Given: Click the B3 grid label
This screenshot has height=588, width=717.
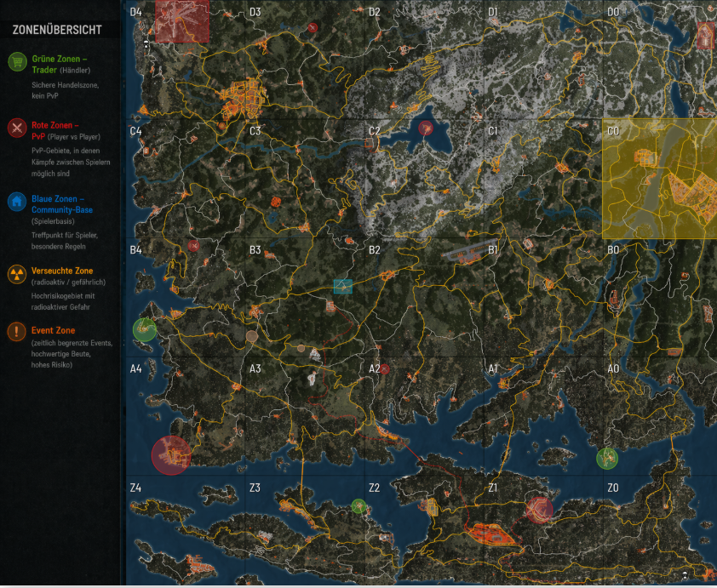Looking at the screenshot, I should (255, 250).
